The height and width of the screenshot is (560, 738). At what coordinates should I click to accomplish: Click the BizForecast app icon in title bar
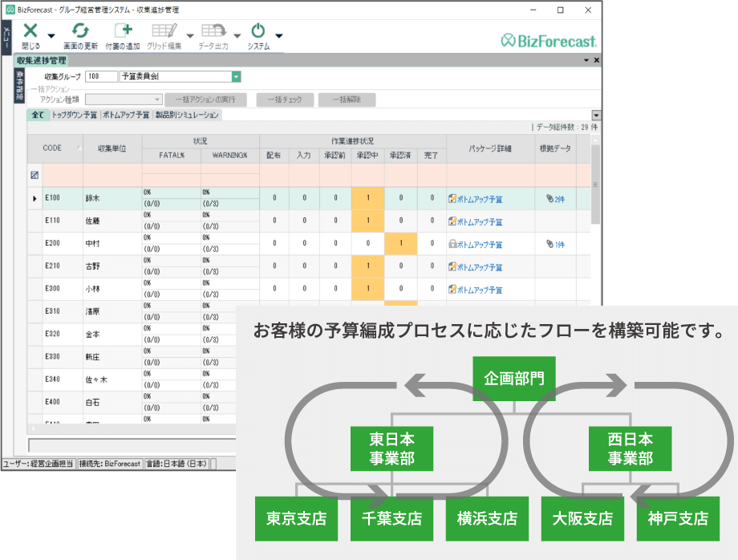(x=10, y=10)
